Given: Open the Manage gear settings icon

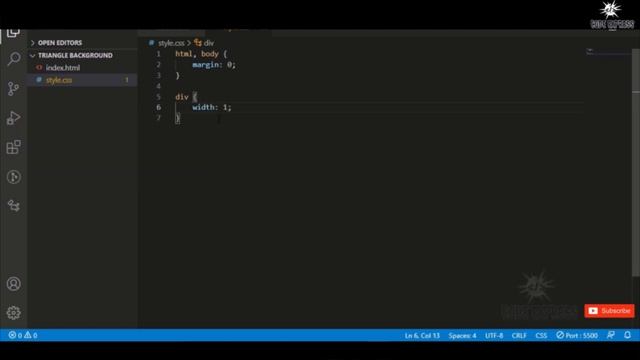Looking at the screenshot, I should click(x=13, y=313).
